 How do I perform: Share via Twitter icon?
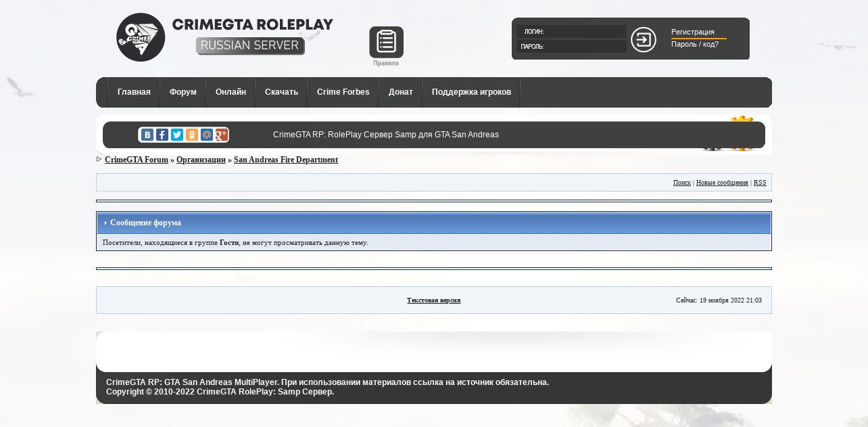pos(177,135)
